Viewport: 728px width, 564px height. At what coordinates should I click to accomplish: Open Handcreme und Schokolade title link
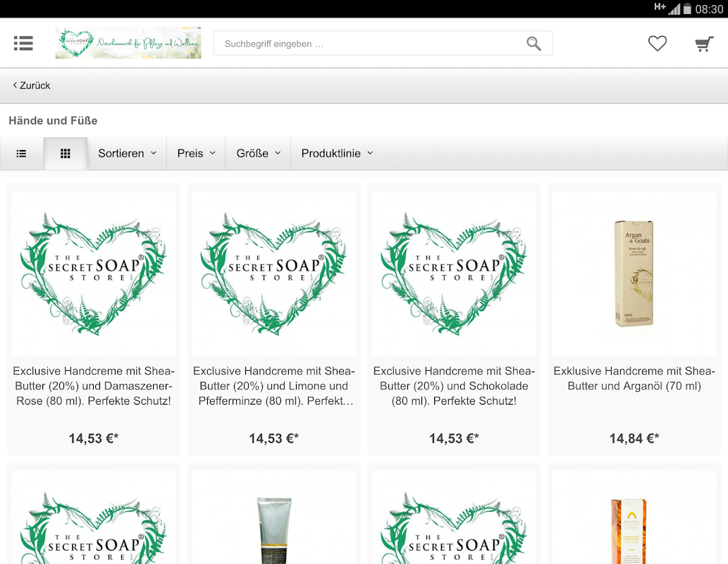pos(454,386)
